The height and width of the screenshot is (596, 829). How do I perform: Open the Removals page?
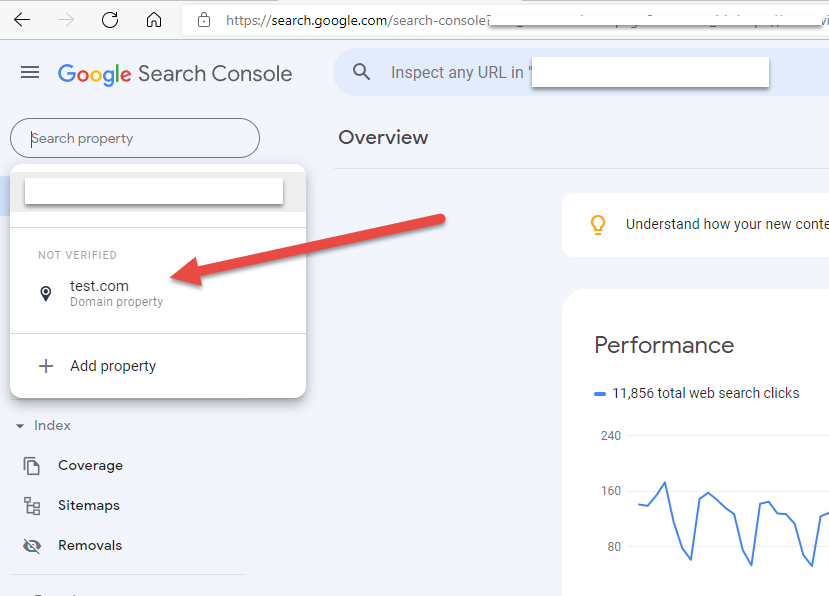[x=90, y=545]
